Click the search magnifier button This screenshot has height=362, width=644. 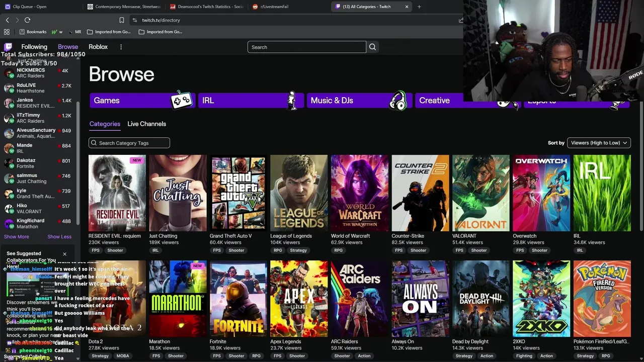(x=372, y=47)
